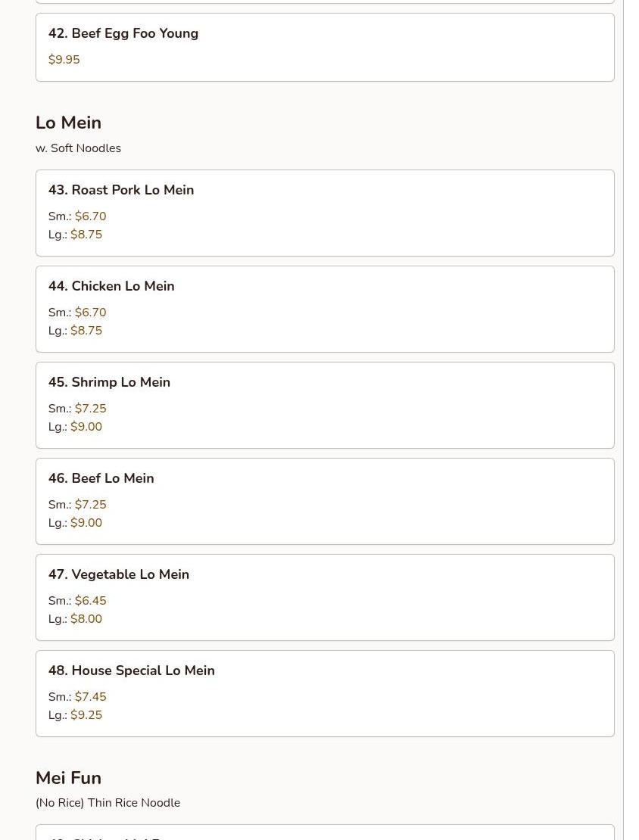
Task: Click the 'w. Soft Noodles' description text
Action: click(x=78, y=148)
